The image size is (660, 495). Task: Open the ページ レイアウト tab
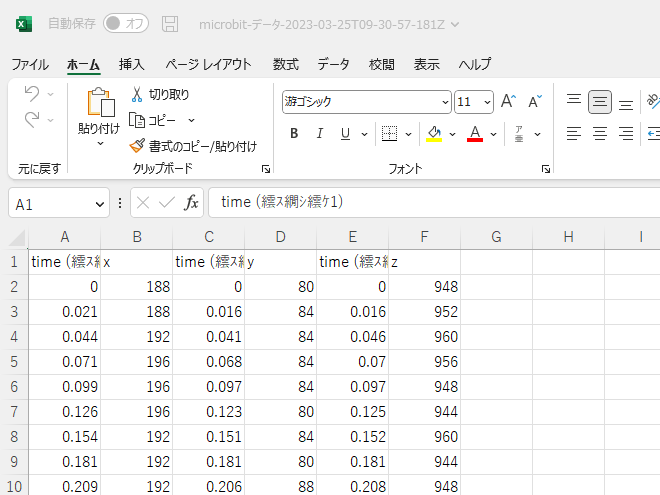pos(208,64)
